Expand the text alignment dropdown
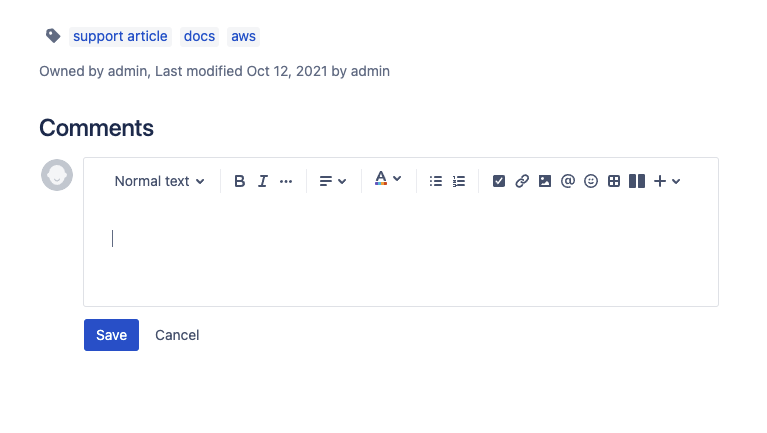The image size is (767, 433). pos(333,181)
